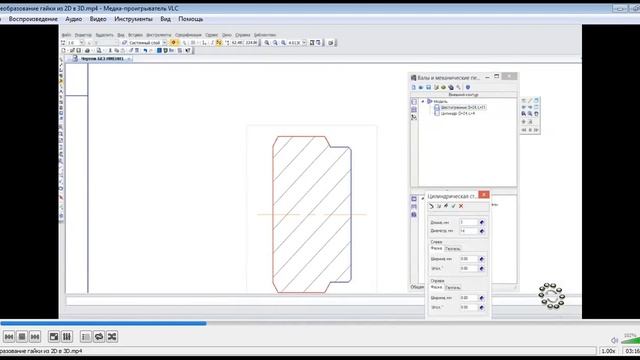Select Фаска tab under Слева section

pos(436,248)
